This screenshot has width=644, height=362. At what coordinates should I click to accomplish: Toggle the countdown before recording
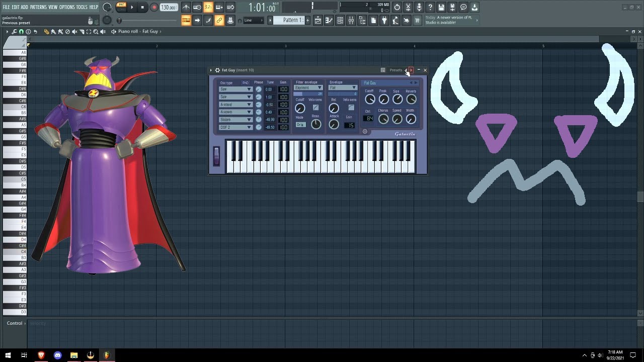(x=208, y=8)
